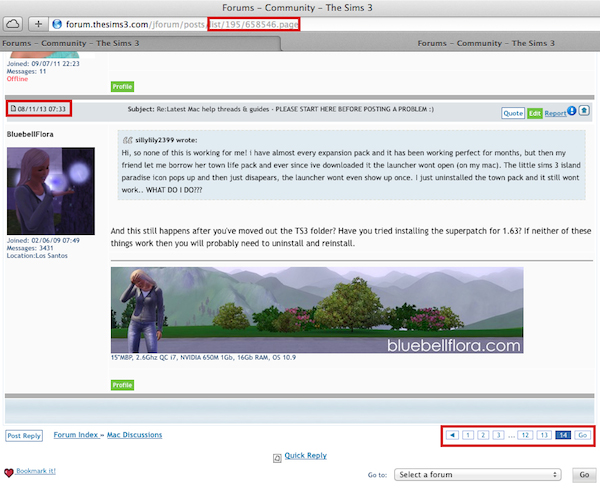Click the address bar URL field
Viewport: 600px width, 489px height.
(x=323, y=24)
